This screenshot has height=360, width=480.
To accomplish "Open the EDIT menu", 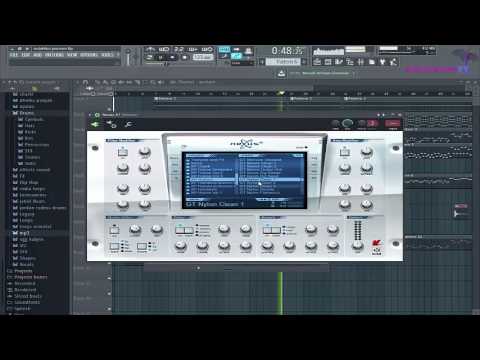I will [x=26, y=54].
